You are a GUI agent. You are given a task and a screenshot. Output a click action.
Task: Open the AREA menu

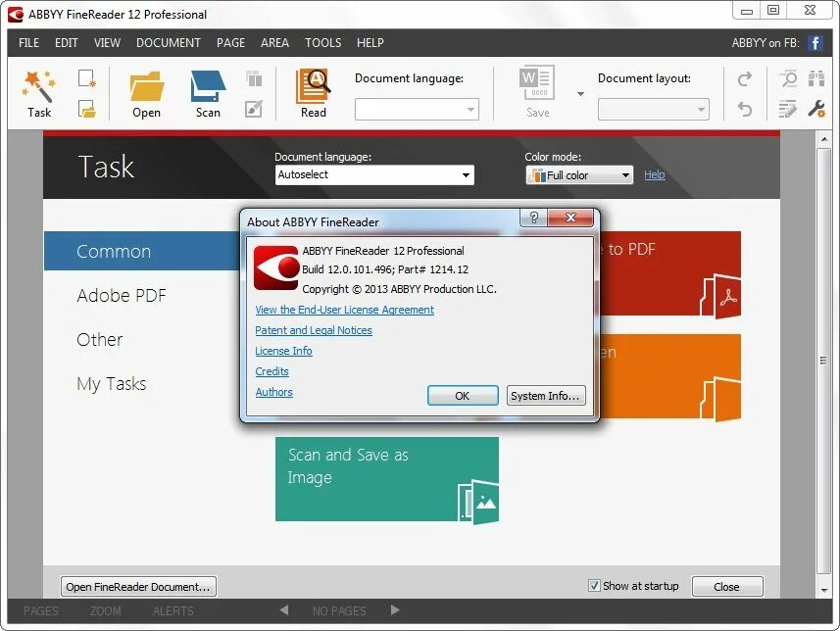click(x=274, y=43)
